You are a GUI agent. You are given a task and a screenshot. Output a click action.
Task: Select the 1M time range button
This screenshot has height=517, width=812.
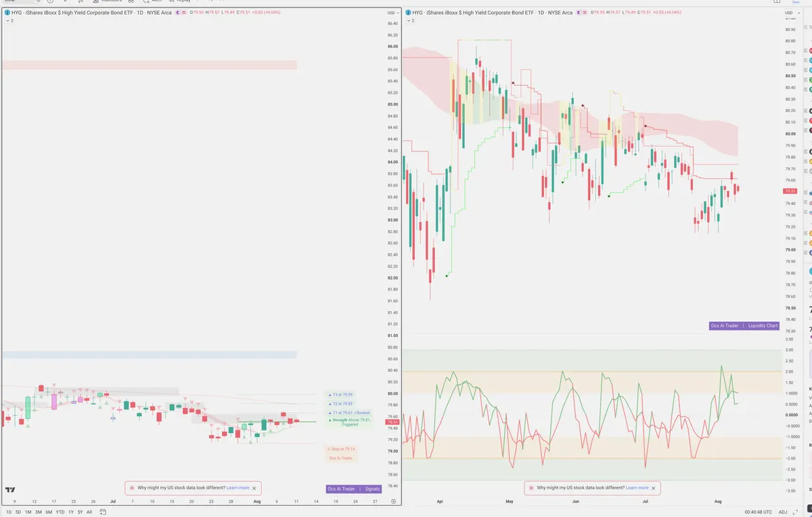point(28,512)
